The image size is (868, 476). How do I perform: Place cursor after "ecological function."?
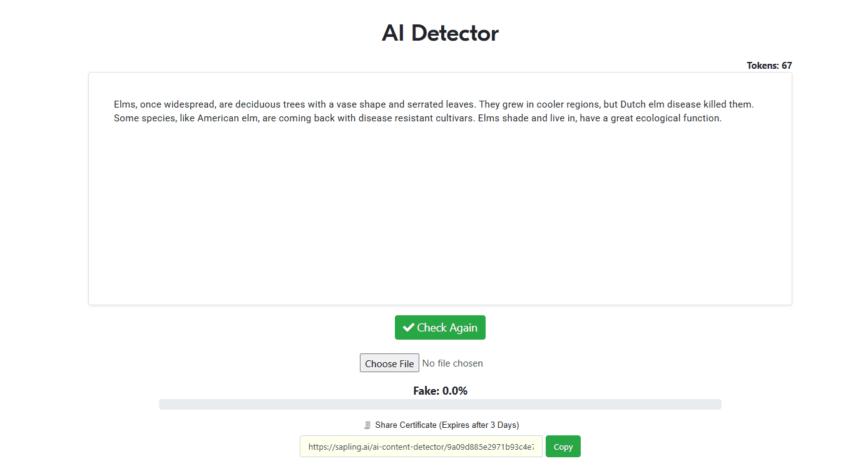pos(722,118)
